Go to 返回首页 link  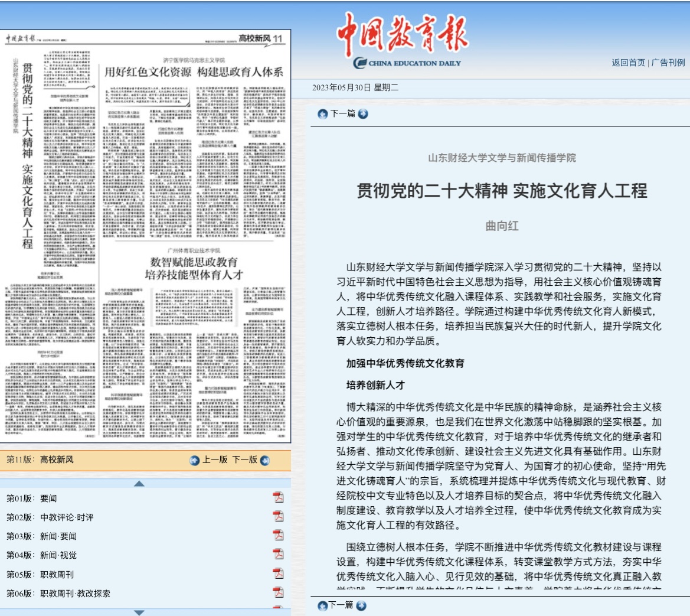coord(628,63)
